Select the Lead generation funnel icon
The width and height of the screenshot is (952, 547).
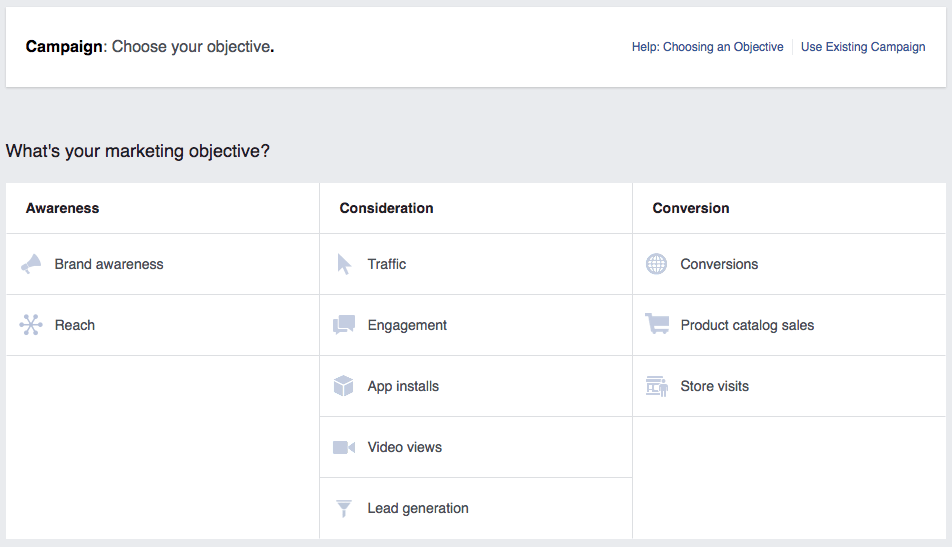point(344,508)
